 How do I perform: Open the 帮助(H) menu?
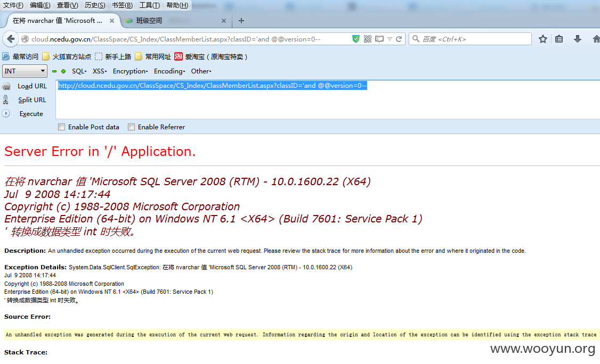pos(177,5)
